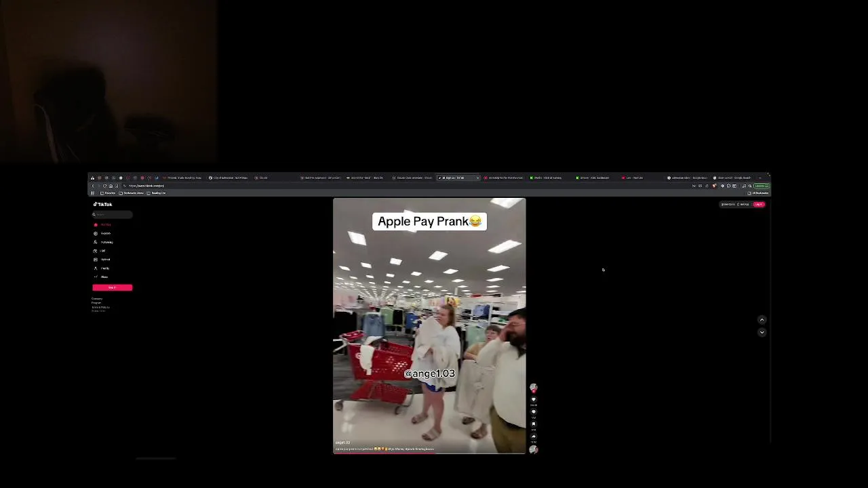Click Get App at top right
The image size is (868, 488).
743,204
